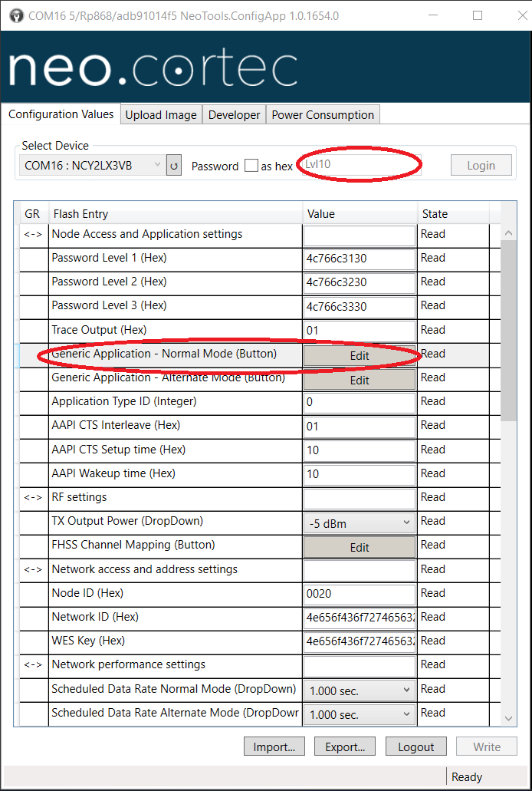This screenshot has height=791, width=532.
Task: Open Scheduled Data Rate Alternate Mode dropdown
Action: pos(359,714)
